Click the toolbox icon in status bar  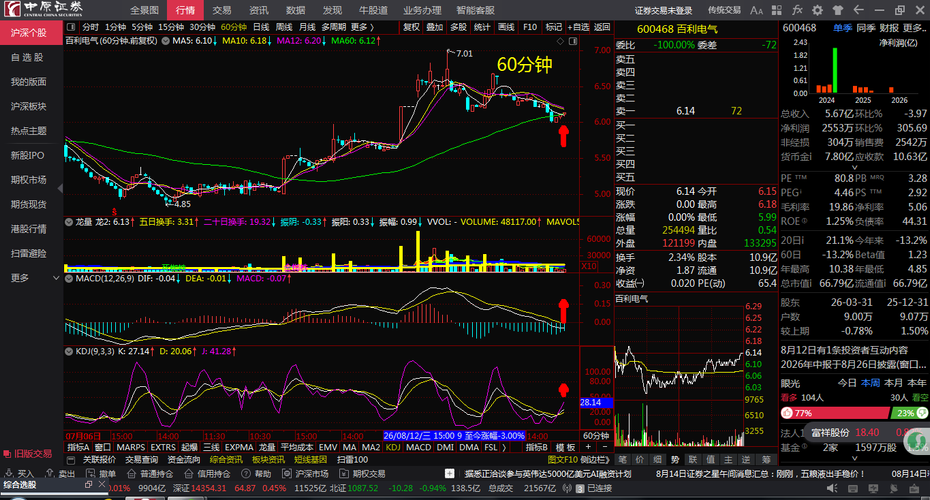[x=915, y=488]
